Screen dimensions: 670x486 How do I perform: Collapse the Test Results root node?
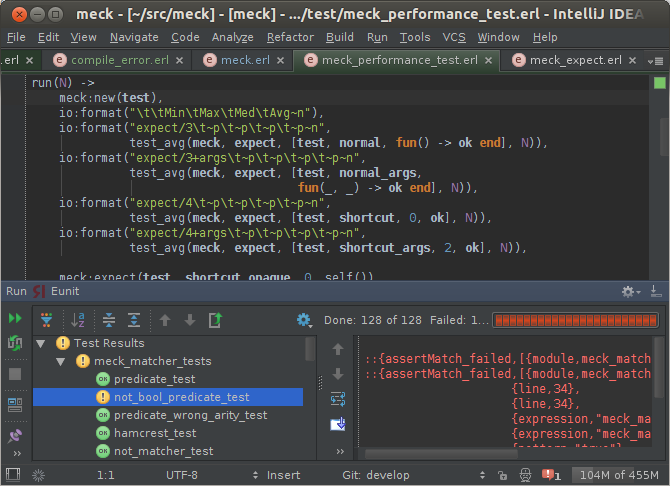(41, 343)
